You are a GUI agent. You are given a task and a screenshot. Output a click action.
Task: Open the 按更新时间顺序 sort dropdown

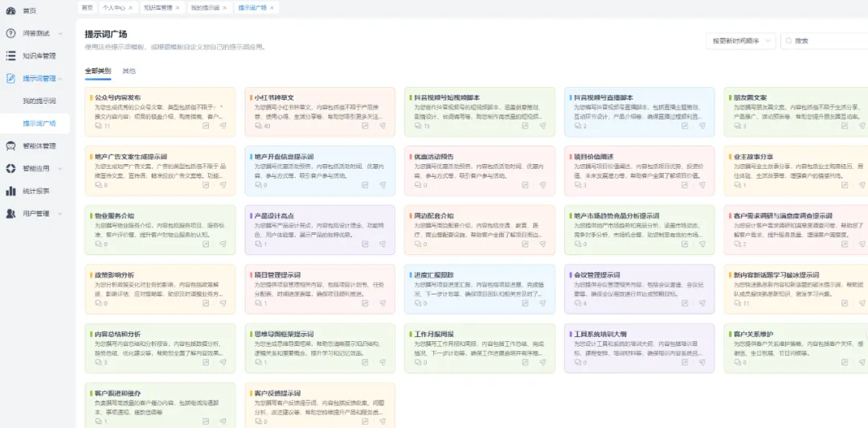pyautogui.click(x=741, y=41)
